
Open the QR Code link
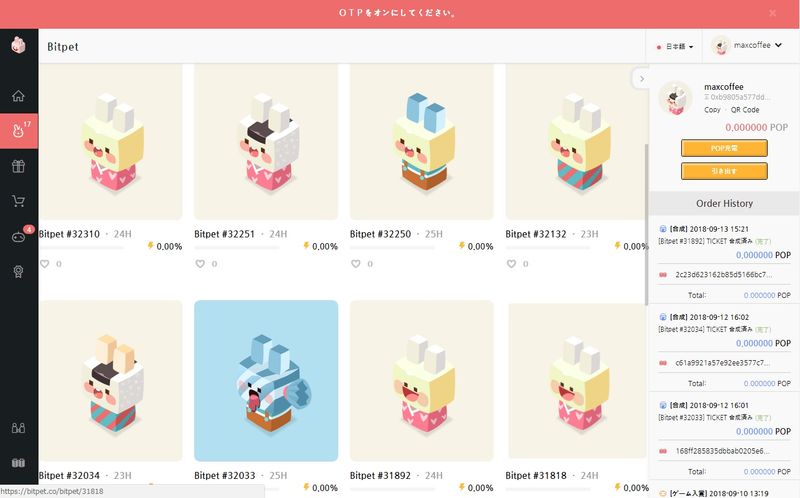(x=745, y=110)
